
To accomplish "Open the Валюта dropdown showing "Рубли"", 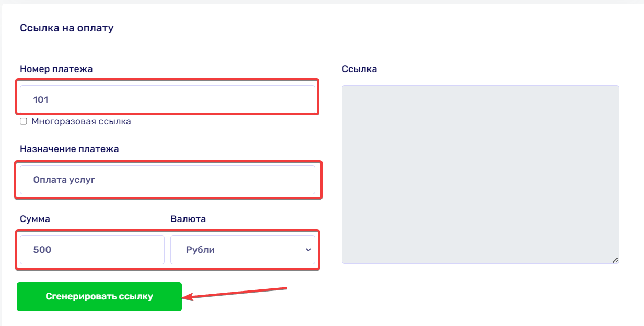I will tap(243, 250).
